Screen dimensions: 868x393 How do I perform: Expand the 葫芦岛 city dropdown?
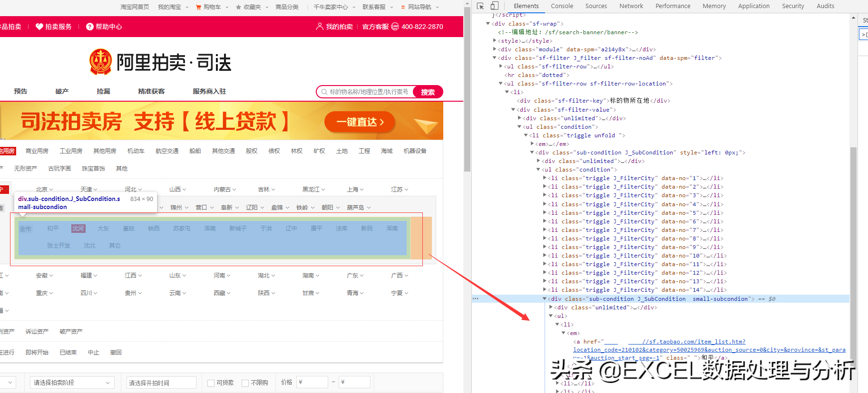click(x=359, y=208)
